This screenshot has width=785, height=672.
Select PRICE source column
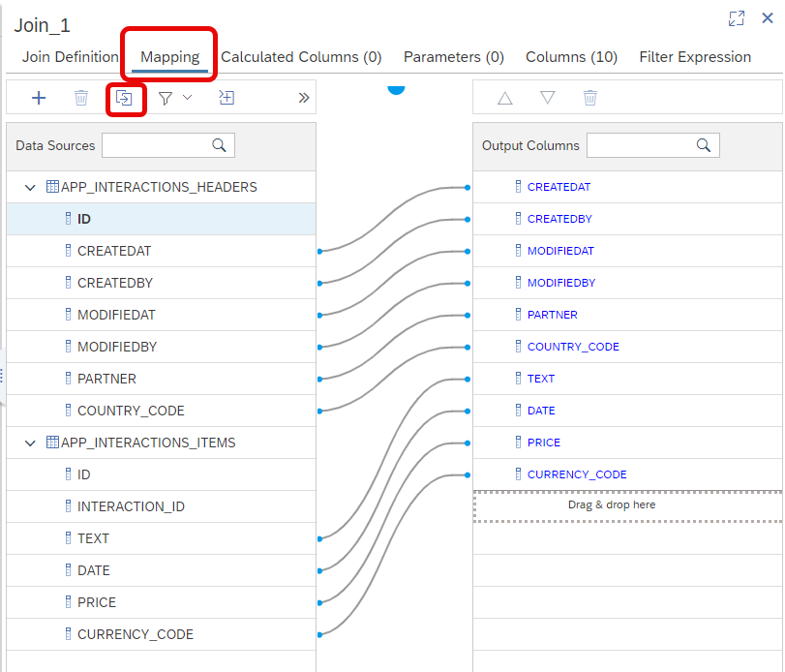162,602
